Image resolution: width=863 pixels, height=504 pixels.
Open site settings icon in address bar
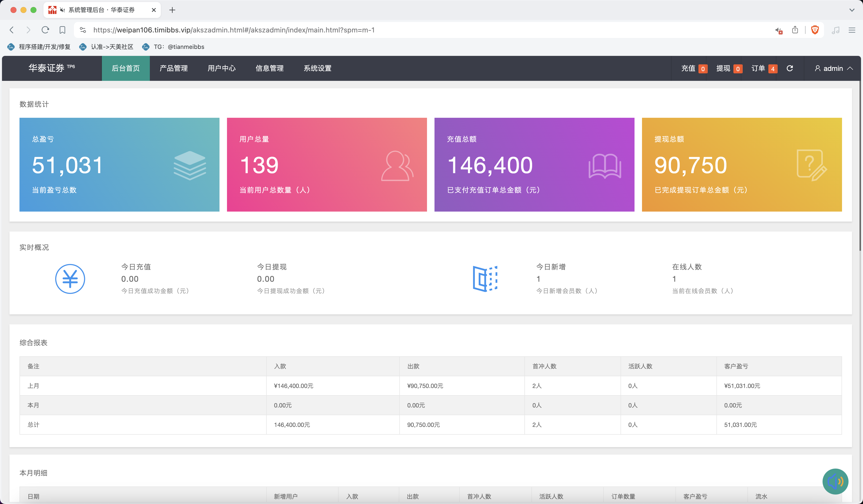pos(83,30)
